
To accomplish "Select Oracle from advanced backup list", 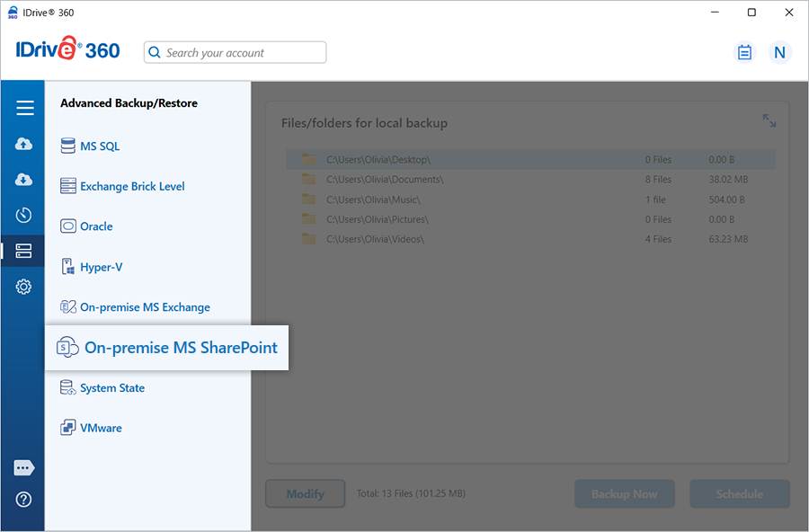I will tap(95, 226).
